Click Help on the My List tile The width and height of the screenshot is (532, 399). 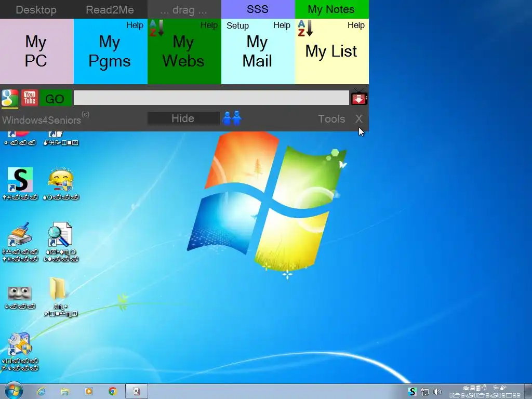[356, 25]
